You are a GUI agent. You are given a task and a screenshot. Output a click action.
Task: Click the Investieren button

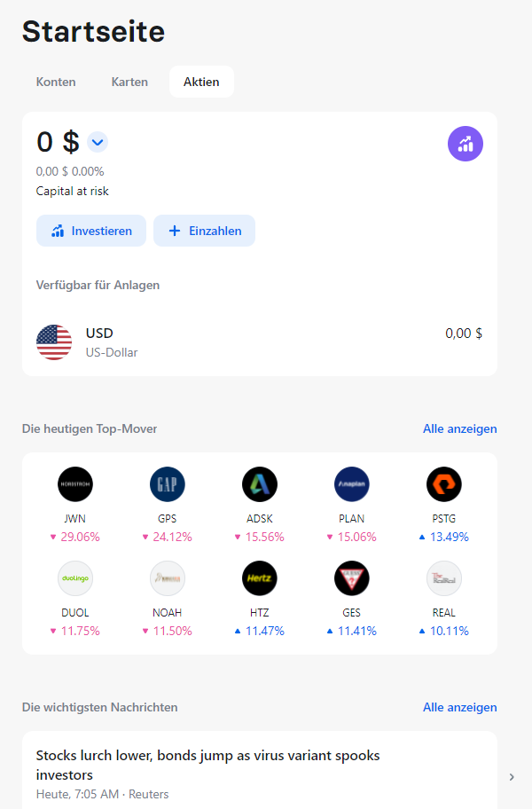click(91, 231)
